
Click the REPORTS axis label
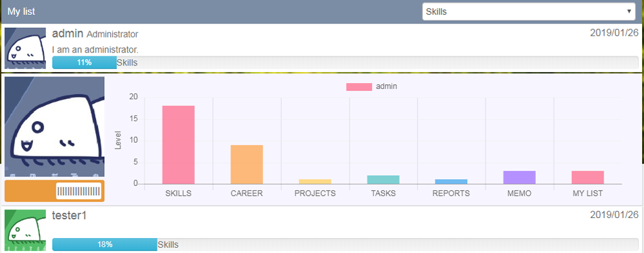451,193
